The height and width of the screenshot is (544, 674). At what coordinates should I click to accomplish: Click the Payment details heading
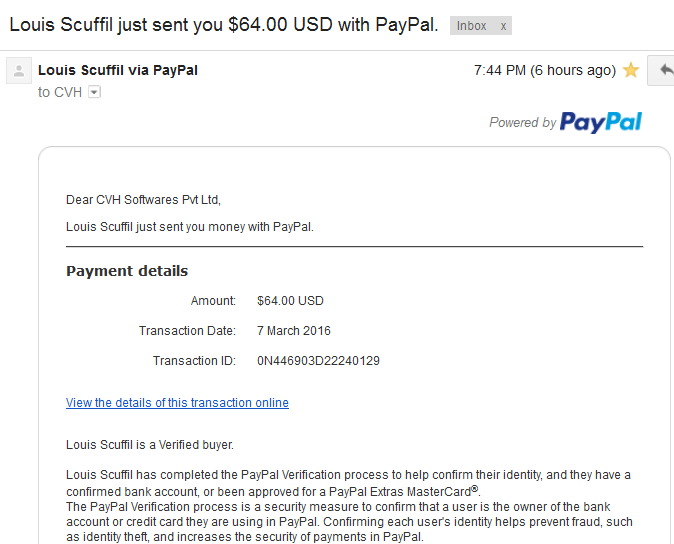click(x=127, y=271)
